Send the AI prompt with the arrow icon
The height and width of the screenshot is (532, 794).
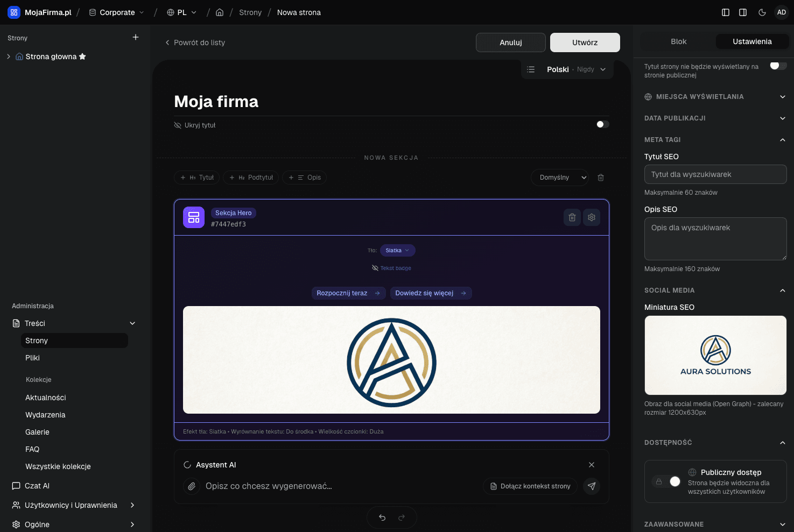pyautogui.click(x=592, y=486)
